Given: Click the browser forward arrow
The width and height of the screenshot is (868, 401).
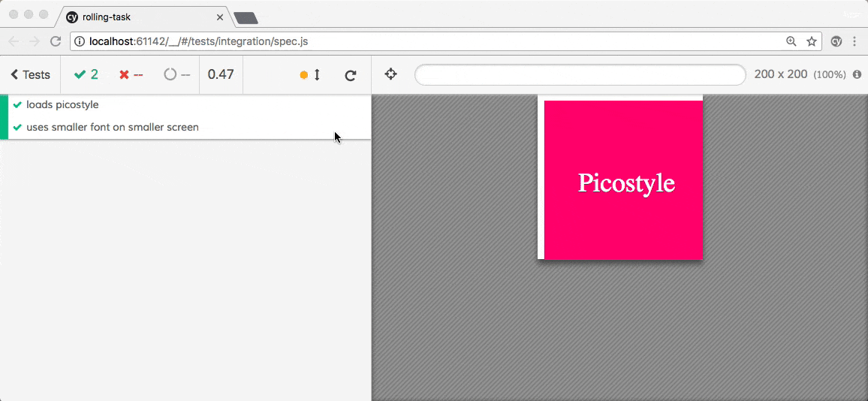Looking at the screenshot, I should pos(35,41).
